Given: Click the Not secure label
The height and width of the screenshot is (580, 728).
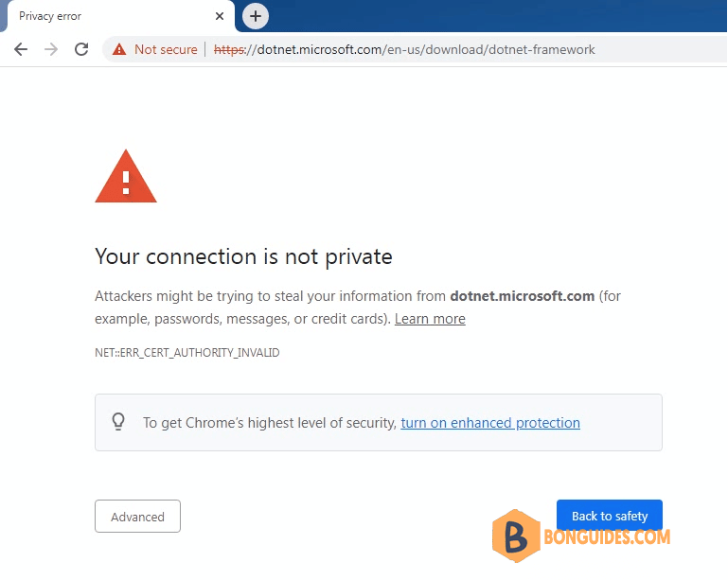Looking at the screenshot, I should 166,49.
